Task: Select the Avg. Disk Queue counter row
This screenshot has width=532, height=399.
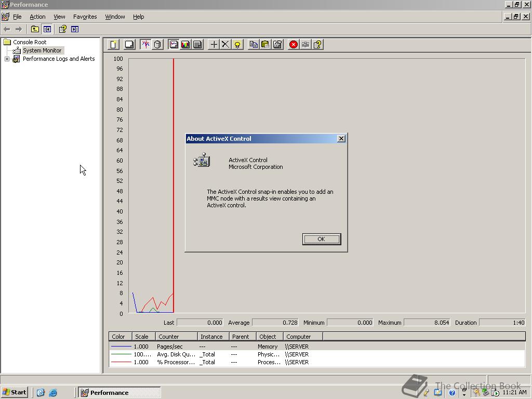Action: pos(317,354)
